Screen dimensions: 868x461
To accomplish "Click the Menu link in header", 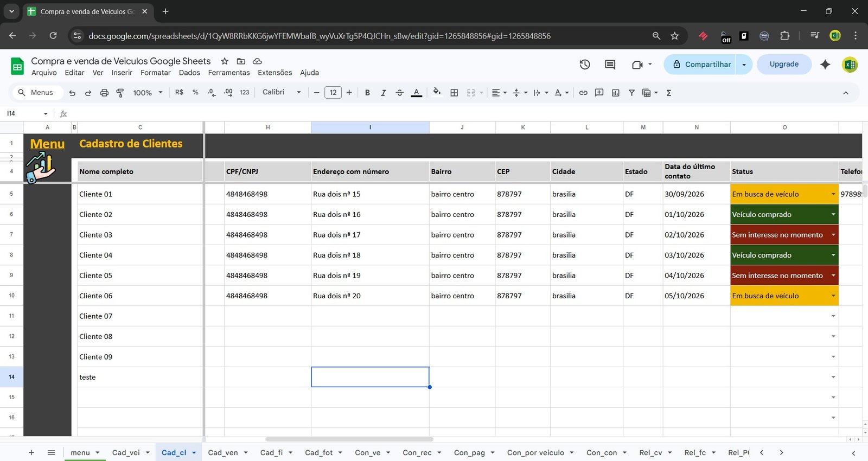I will click(x=47, y=144).
